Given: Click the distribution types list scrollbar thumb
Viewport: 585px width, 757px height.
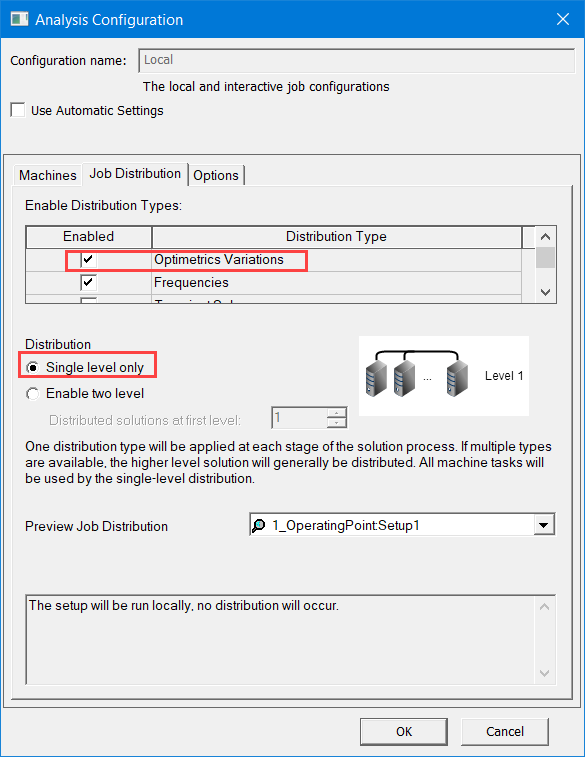Looking at the screenshot, I should pos(545,257).
